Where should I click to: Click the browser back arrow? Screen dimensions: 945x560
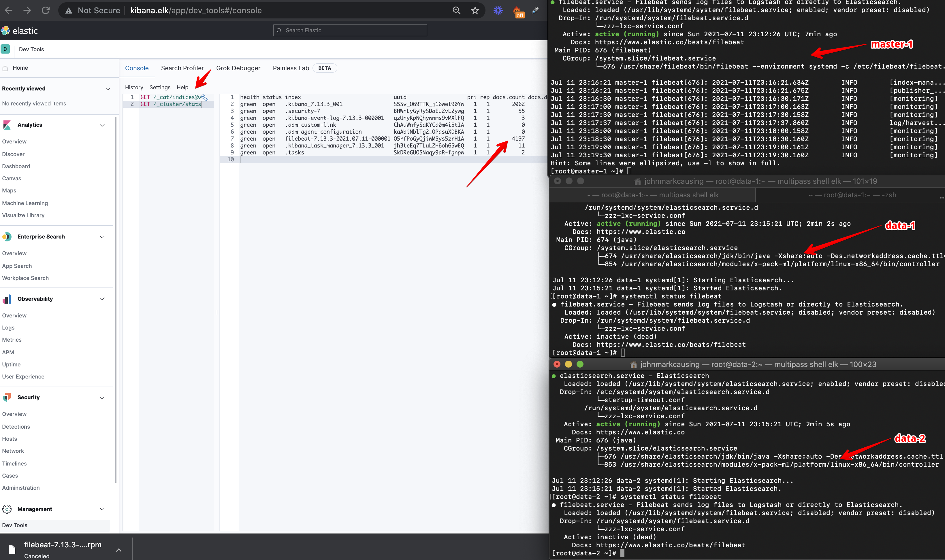tap(9, 10)
